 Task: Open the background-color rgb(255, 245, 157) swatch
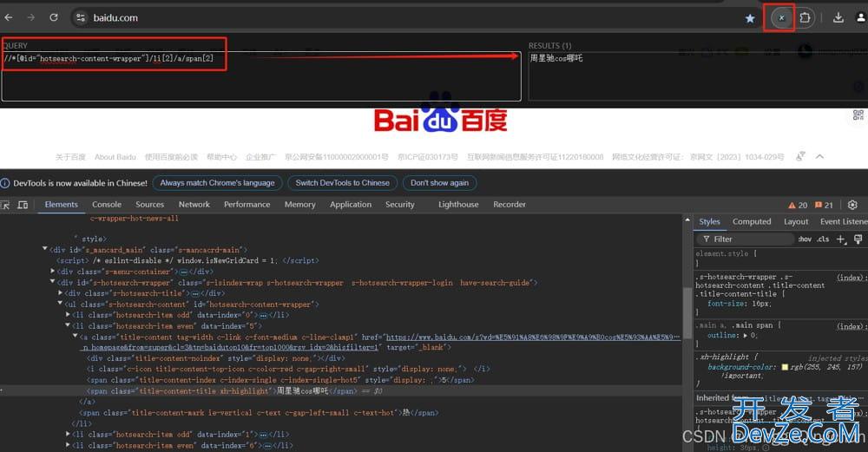[785, 367]
